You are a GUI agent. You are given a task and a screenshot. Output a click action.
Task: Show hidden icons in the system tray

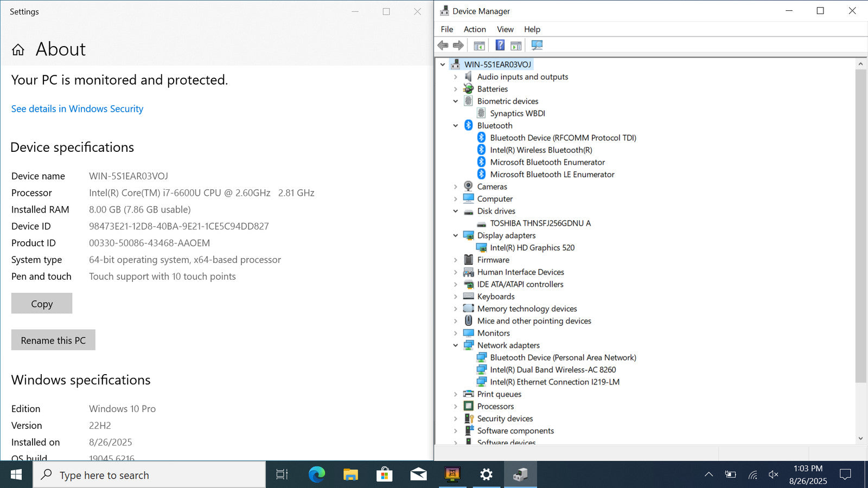(x=709, y=475)
